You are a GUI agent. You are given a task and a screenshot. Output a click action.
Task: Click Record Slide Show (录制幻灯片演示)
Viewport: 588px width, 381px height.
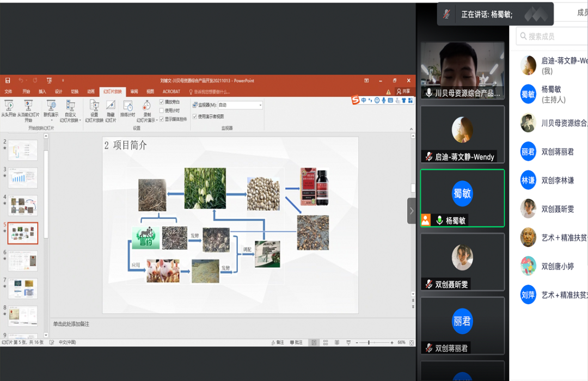coord(147,110)
